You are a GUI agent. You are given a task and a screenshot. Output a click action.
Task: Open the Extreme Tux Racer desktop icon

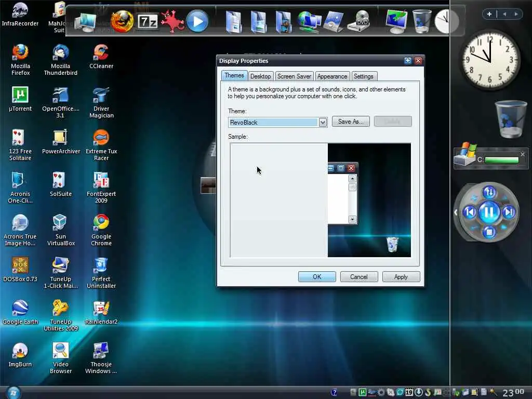pos(101,145)
